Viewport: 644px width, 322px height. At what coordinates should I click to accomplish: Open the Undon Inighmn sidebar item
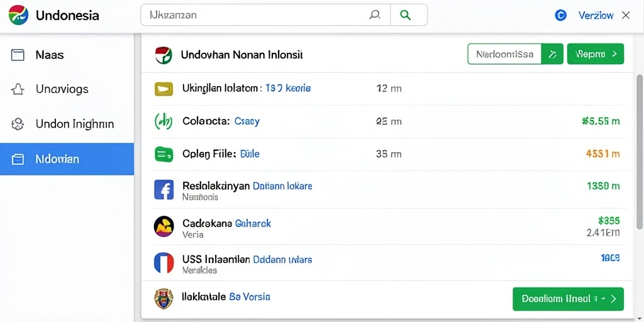[x=67, y=124]
